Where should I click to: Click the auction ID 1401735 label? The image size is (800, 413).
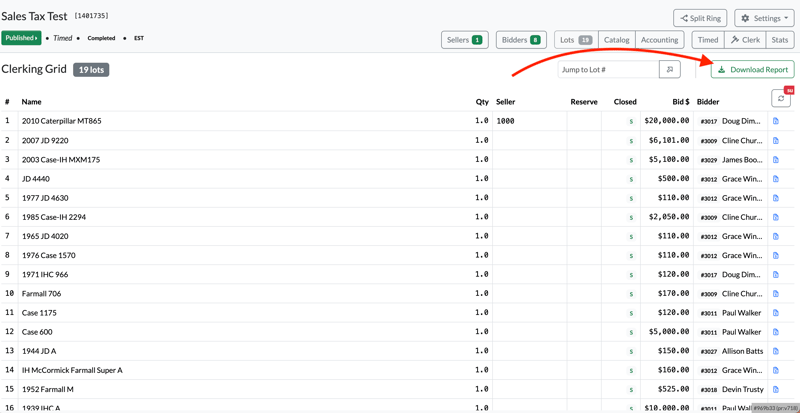91,16
